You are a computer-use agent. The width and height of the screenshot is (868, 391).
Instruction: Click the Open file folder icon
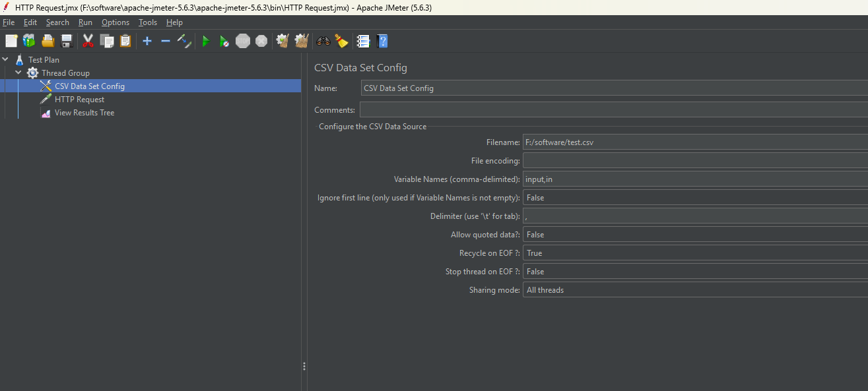tap(48, 41)
